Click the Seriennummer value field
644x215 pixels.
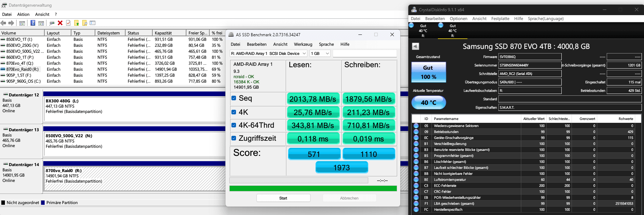(x=530, y=65)
